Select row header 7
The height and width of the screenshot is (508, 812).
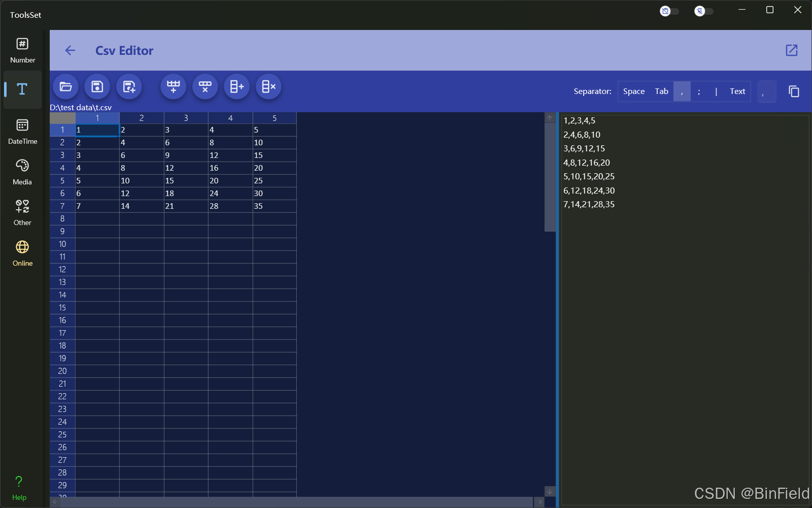tap(62, 206)
